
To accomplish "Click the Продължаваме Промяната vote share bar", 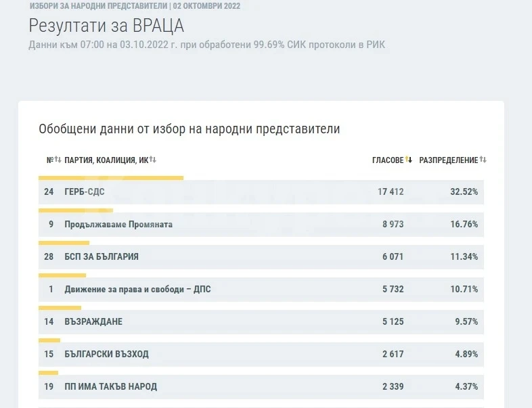I will point(76,210).
